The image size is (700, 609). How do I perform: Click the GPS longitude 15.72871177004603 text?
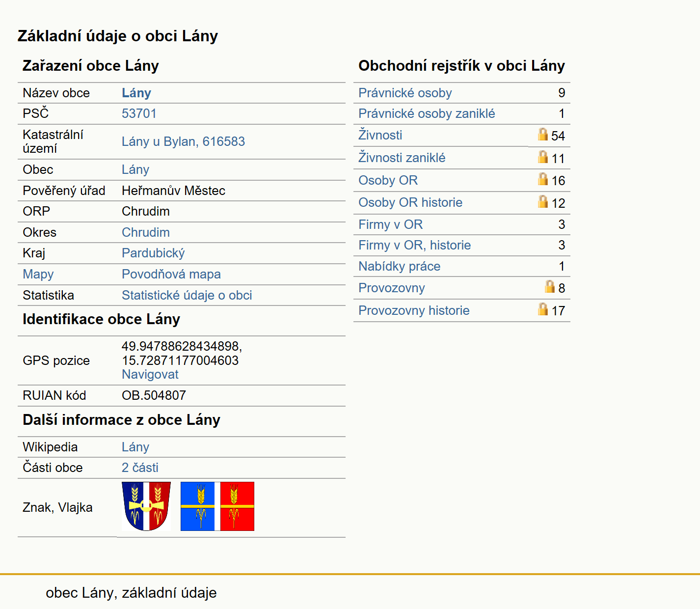(180, 360)
